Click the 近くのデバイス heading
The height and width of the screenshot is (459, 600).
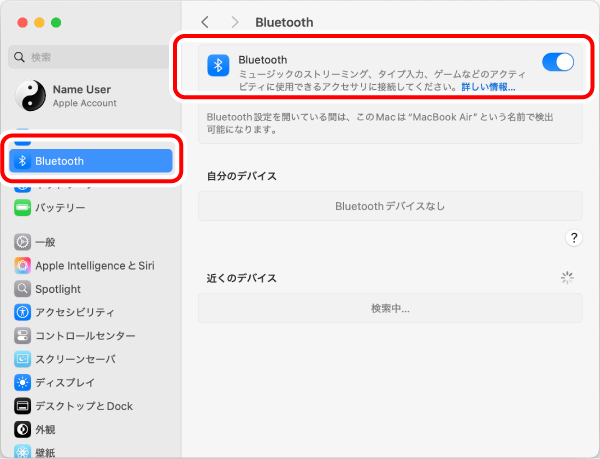click(242, 278)
